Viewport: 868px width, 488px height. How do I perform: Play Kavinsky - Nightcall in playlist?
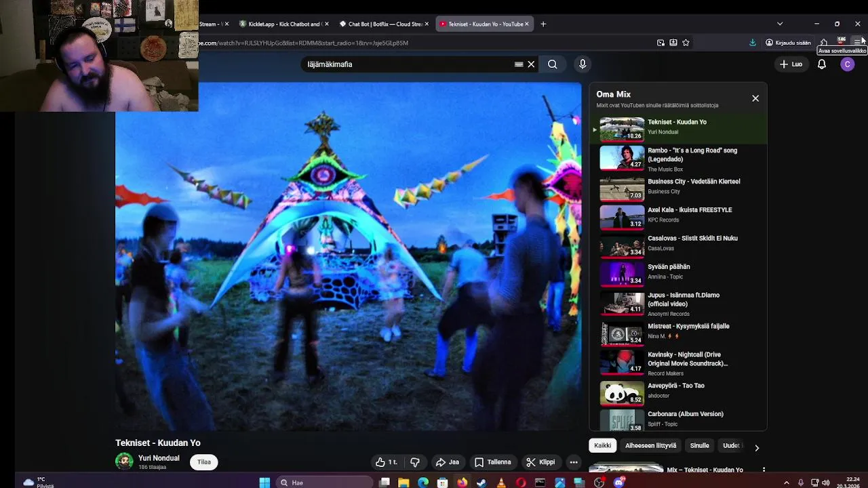678,363
